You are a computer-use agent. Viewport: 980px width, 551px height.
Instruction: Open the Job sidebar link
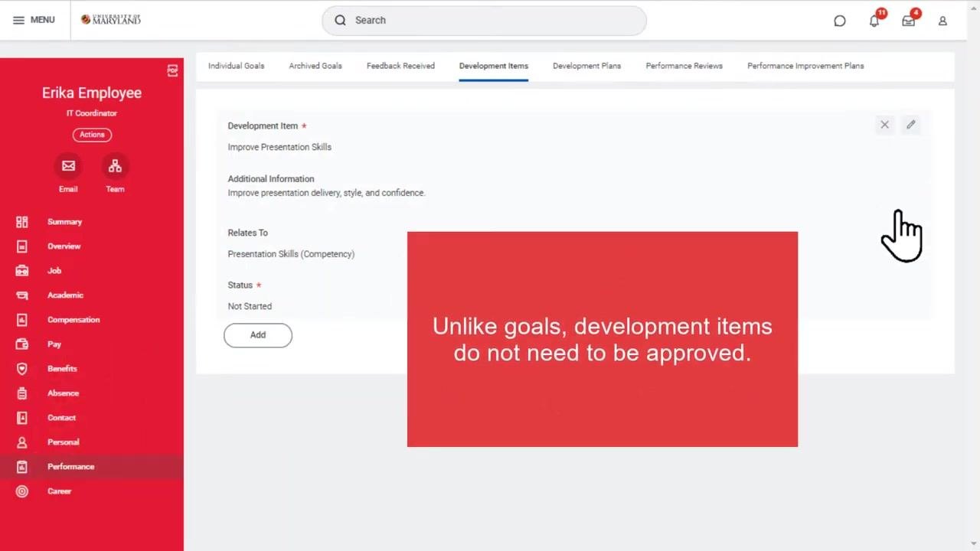(x=54, y=271)
